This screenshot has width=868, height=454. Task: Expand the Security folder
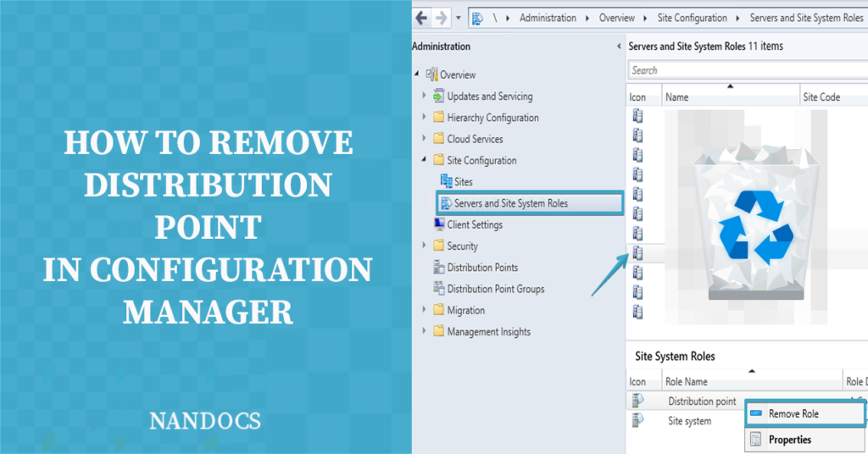pyautogui.click(x=424, y=245)
